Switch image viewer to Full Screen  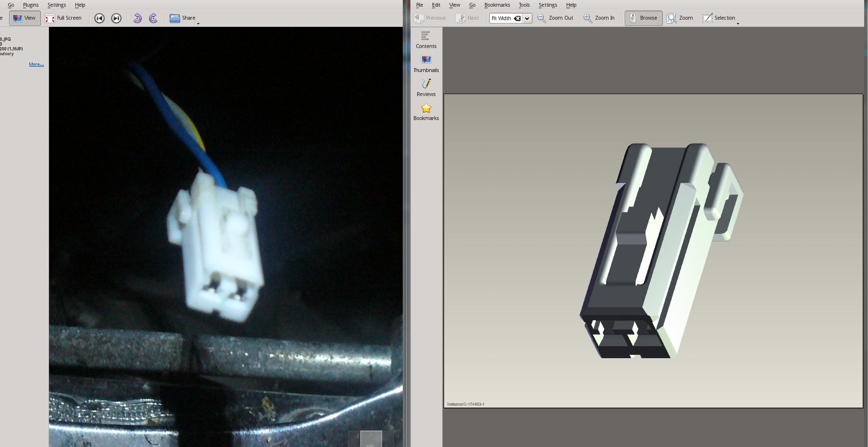(63, 18)
